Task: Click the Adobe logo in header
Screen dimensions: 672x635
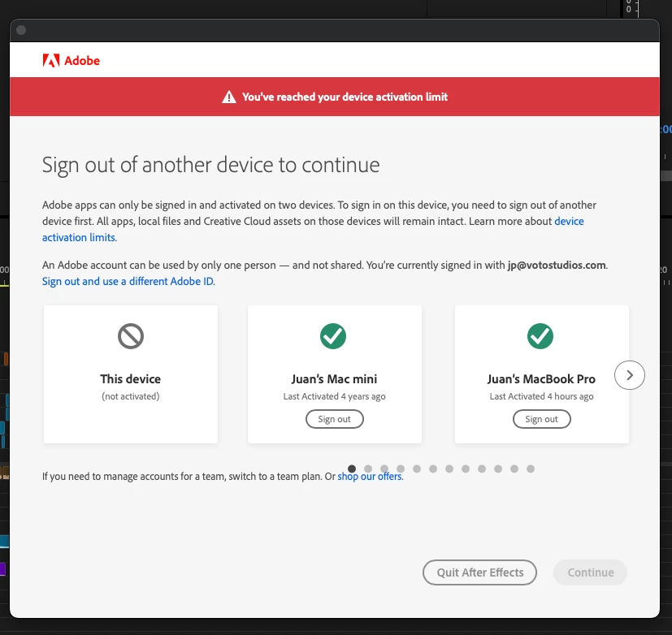Action: pos(72,60)
